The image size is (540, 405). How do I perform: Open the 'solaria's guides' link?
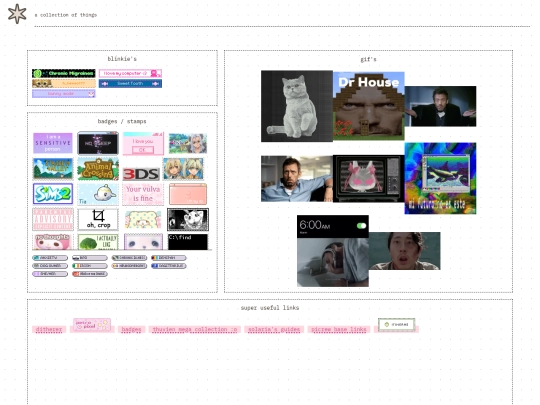coord(274,330)
